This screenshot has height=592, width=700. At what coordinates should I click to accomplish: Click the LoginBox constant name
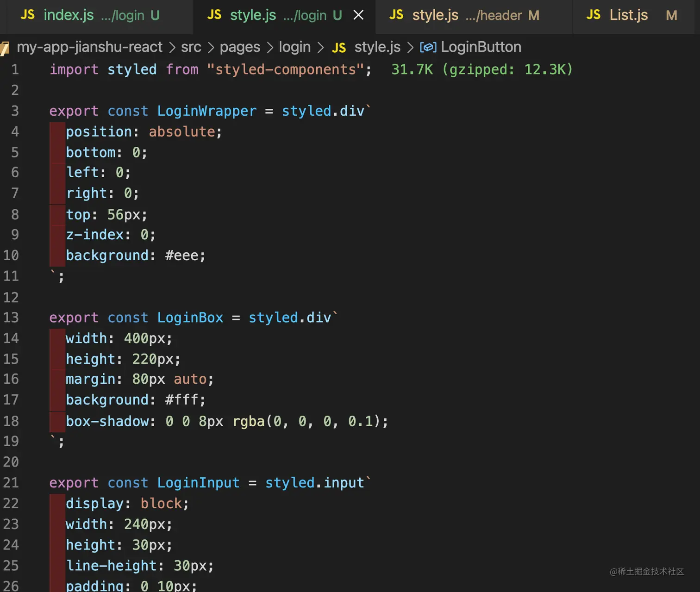click(190, 318)
